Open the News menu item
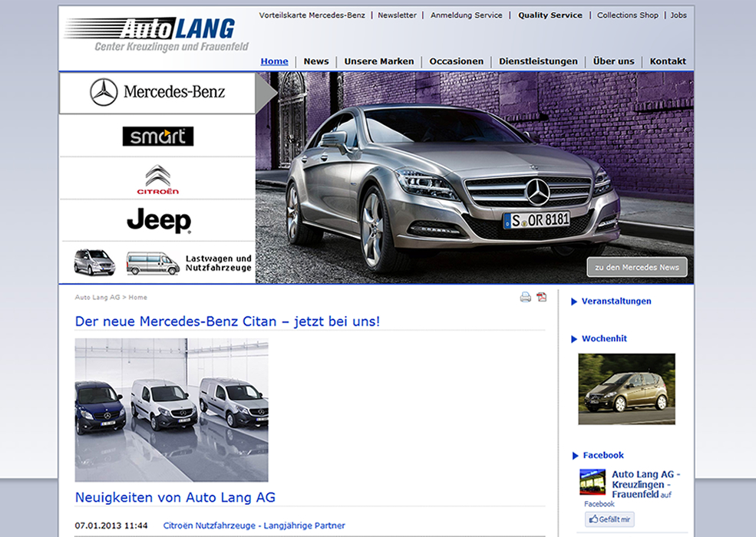756x537 pixels. click(316, 61)
